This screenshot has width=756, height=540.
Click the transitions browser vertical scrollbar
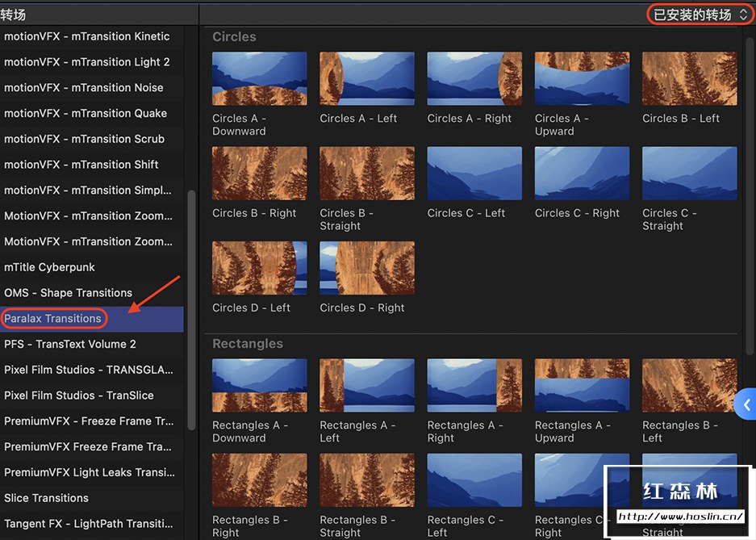tap(749, 195)
